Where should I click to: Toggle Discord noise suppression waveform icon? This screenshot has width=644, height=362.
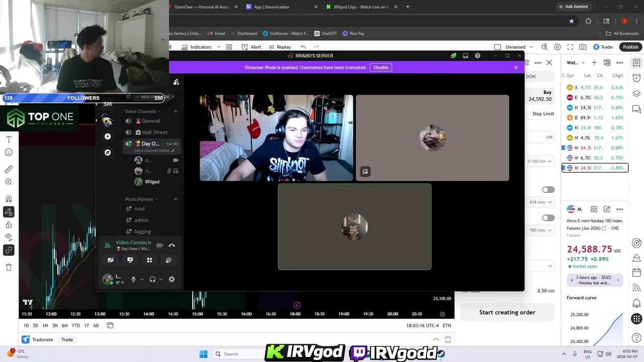(x=159, y=245)
